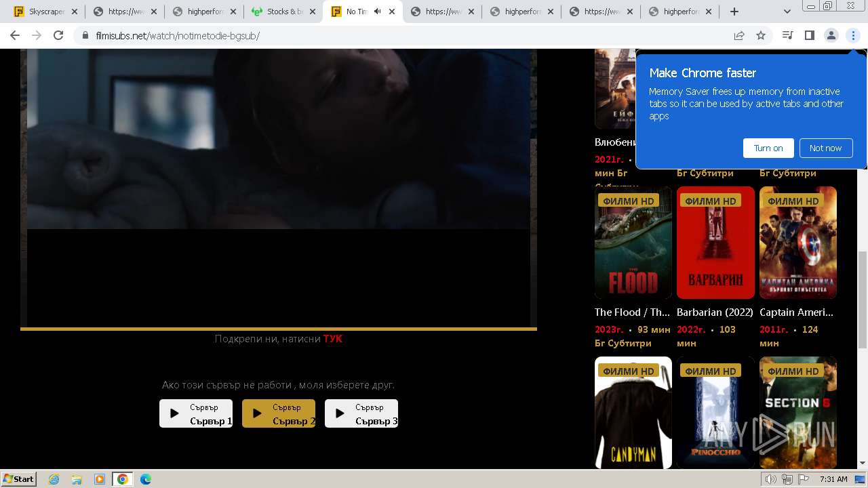This screenshot has height=488, width=868.
Task: Click the red ТУК support link
Action: coord(333,338)
